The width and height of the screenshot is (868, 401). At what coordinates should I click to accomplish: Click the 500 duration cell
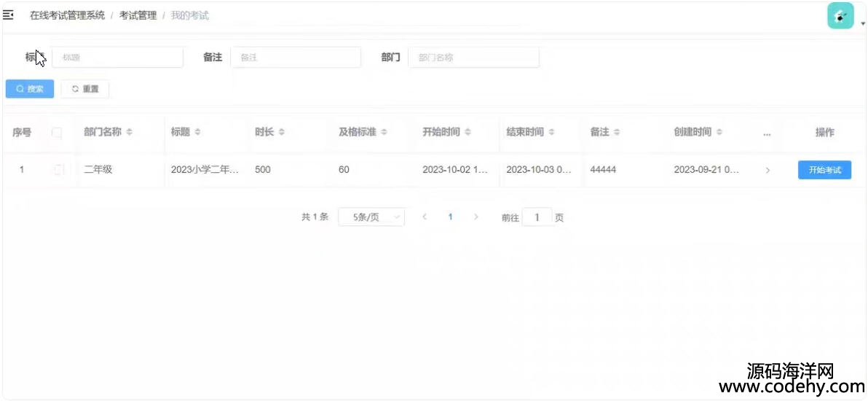(x=263, y=170)
